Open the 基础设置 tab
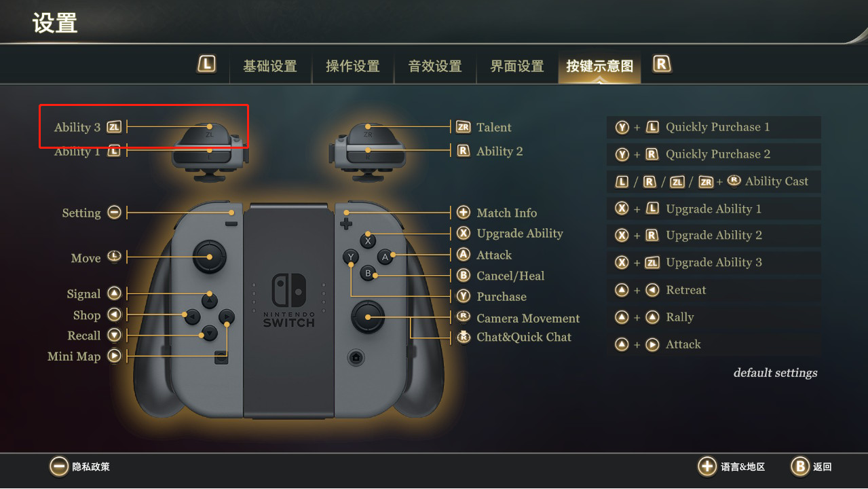 pyautogui.click(x=270, y=67)
